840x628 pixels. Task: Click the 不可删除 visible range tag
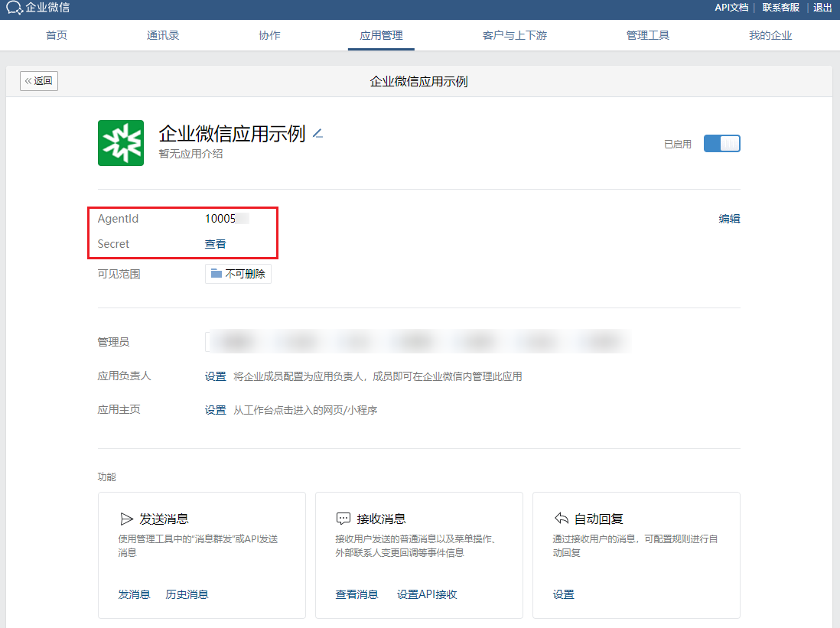[238, 274]
